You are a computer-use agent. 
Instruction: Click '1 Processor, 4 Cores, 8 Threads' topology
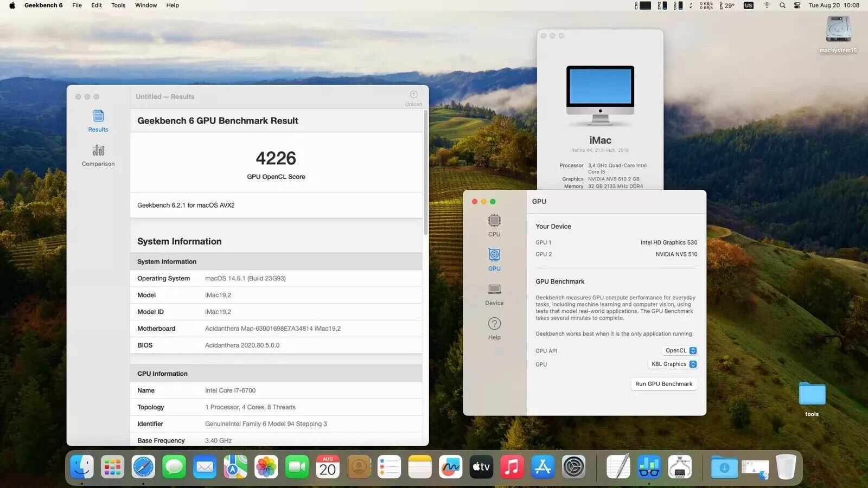click(x=250, y=407)
